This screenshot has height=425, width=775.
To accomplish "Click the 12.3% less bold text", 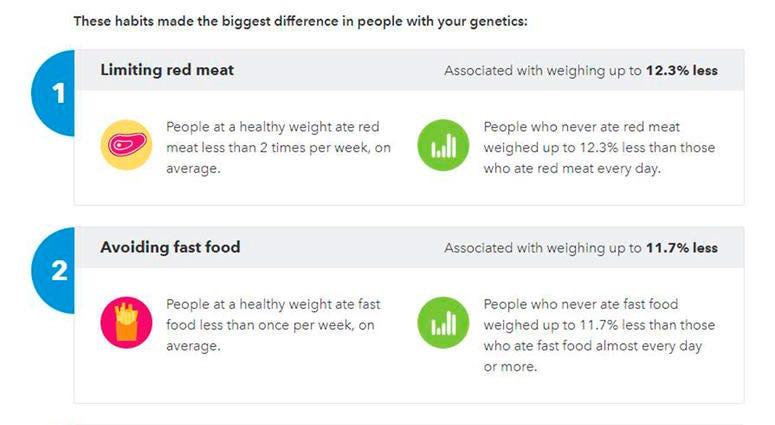I will (682, 71).
